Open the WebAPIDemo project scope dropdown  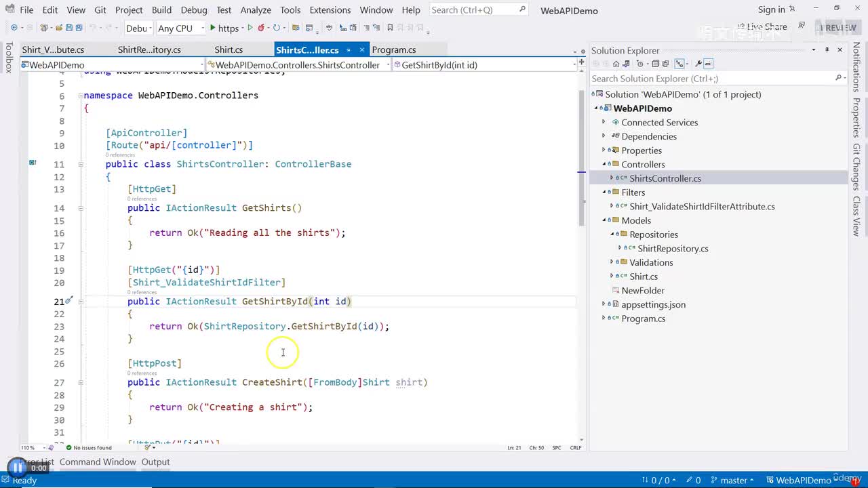(x=113, y=65)
